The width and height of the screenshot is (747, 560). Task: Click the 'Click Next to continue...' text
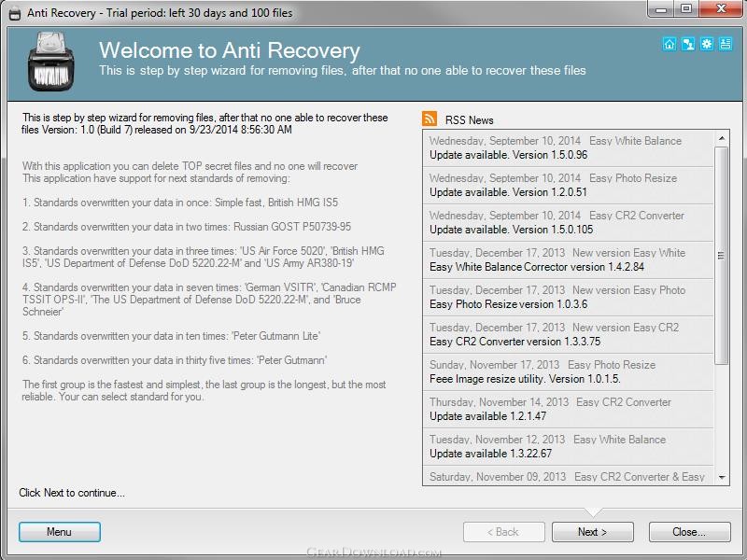point(72,493)
